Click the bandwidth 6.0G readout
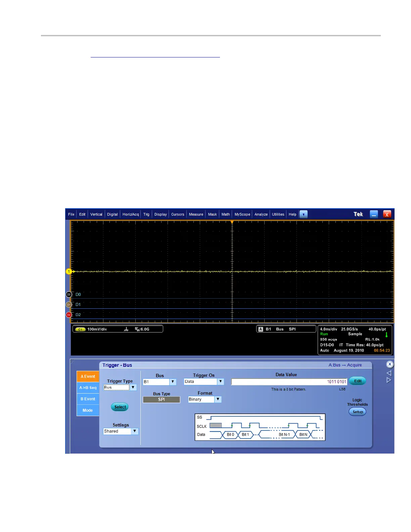The image size is (411, 532). tap(142, 329)
